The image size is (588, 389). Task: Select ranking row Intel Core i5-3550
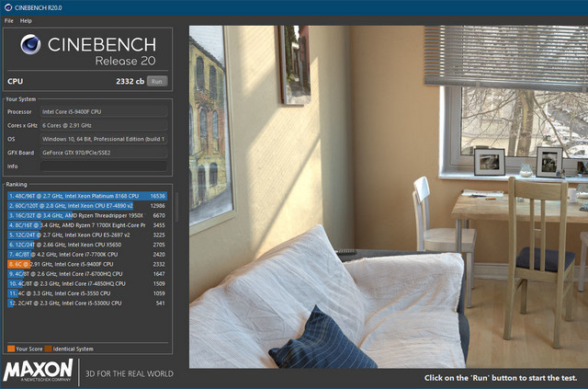(x=87, y=293)
